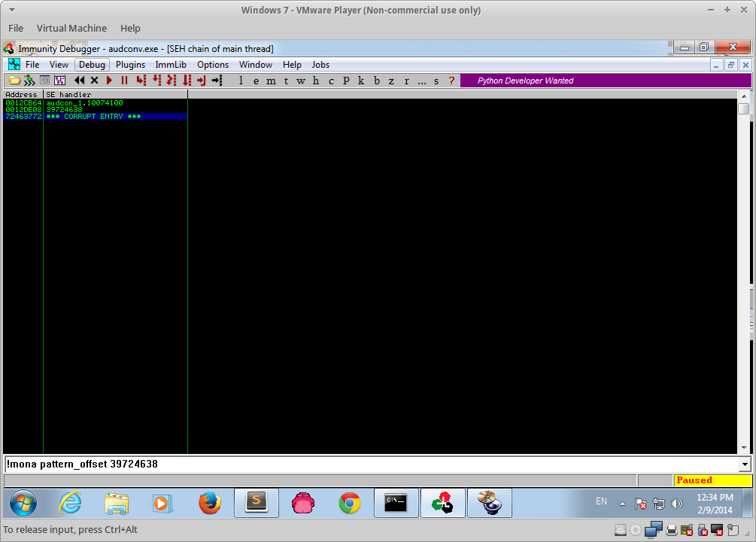Show CPU window with 'c' button
This screenshot has width=756, height=542.
331,81
